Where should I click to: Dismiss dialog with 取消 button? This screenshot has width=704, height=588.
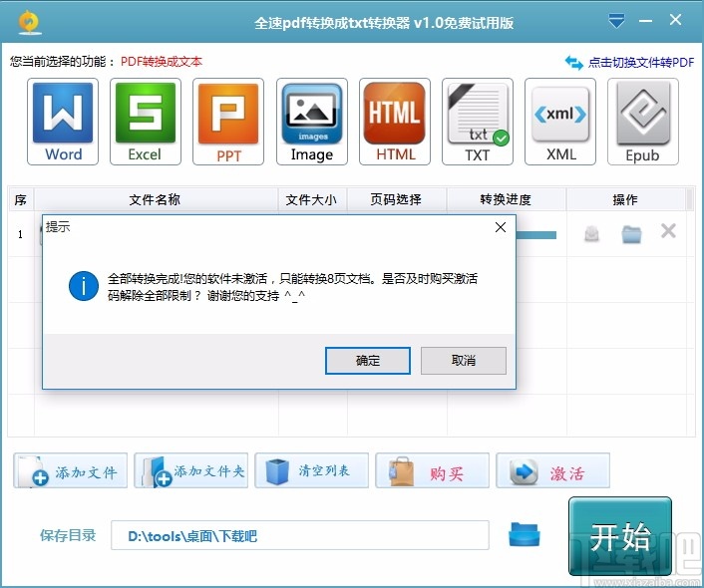464,361
